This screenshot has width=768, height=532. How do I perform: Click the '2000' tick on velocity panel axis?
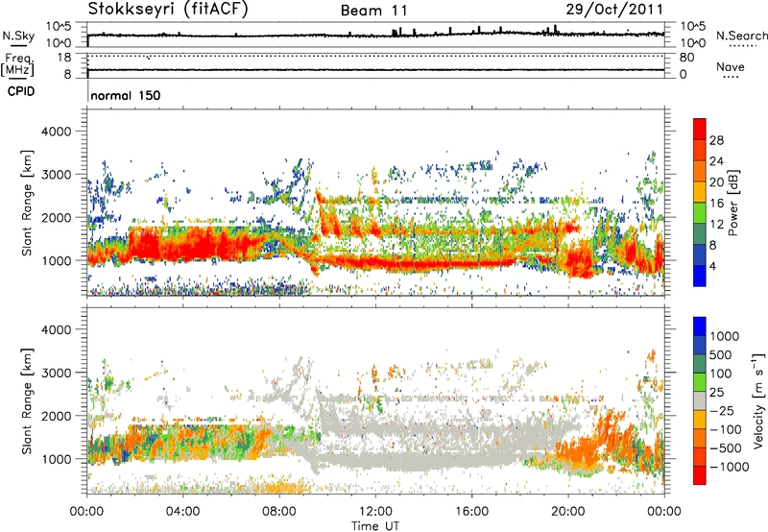point(56,417)
